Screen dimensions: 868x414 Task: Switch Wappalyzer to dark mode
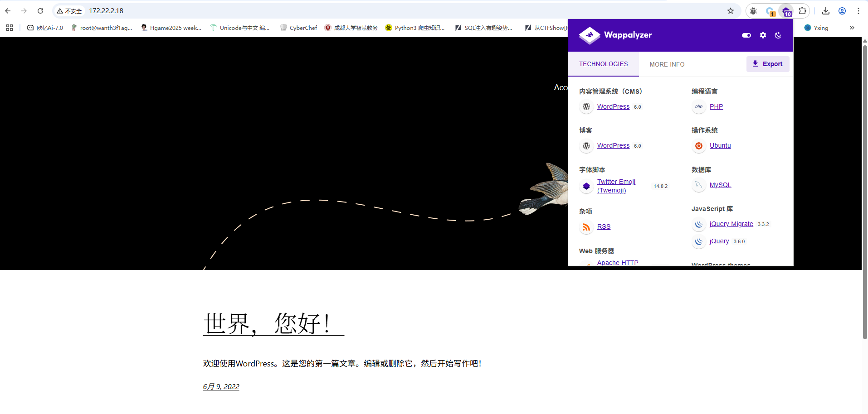click(x=778, y=35)
